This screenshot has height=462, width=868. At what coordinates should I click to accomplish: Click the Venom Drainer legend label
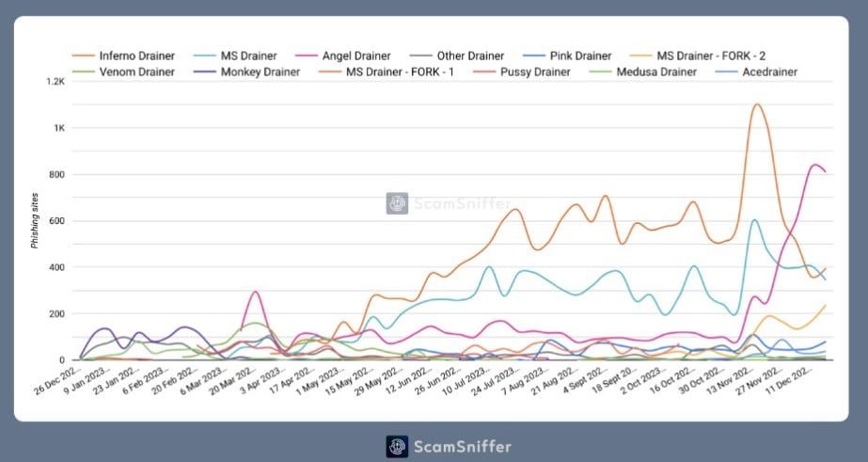(136, 72)
